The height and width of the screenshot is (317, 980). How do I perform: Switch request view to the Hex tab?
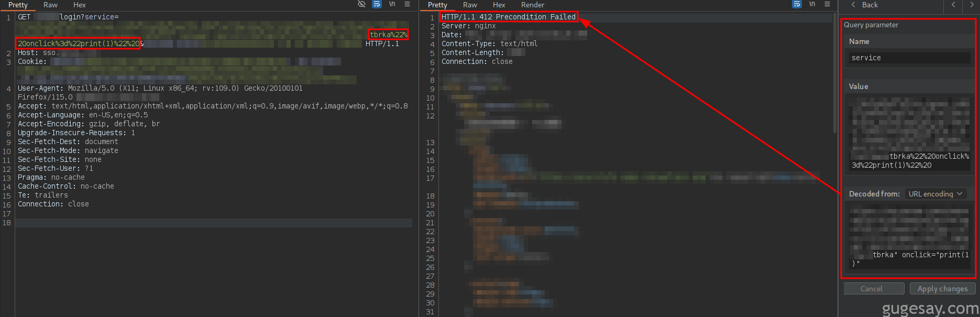(80, 5)
